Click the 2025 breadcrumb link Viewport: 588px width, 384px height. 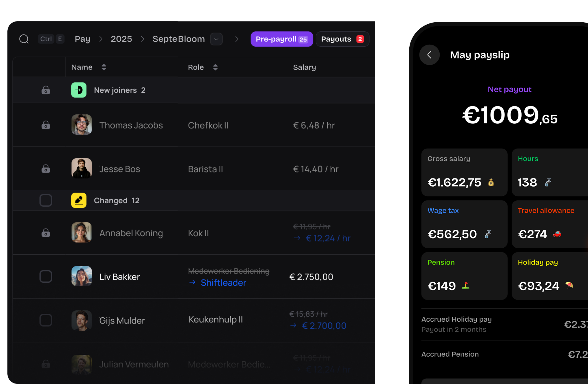click(x=121, y=39)
